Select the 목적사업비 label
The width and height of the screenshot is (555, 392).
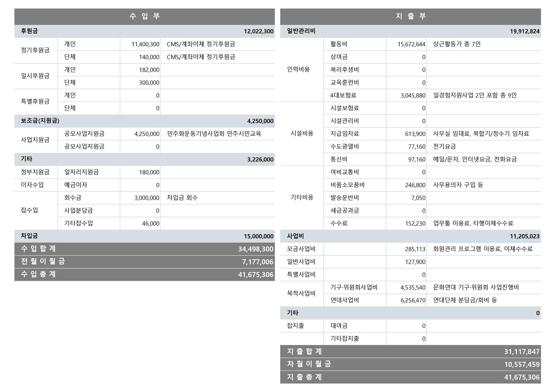[301, 293]
